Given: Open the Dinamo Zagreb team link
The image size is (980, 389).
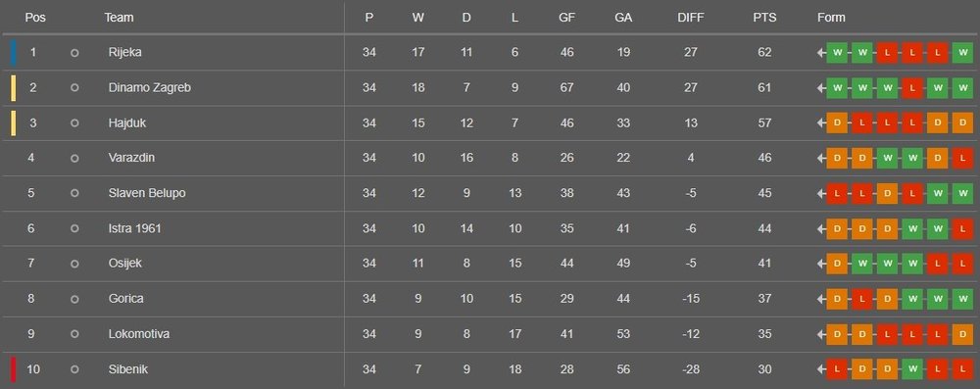Looking at the screenshot, I should (149, 88).
